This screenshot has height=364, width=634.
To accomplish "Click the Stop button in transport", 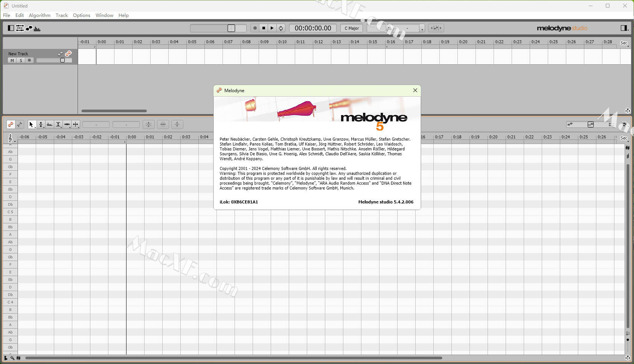I will pyautogui.click(x=264, y=28).
